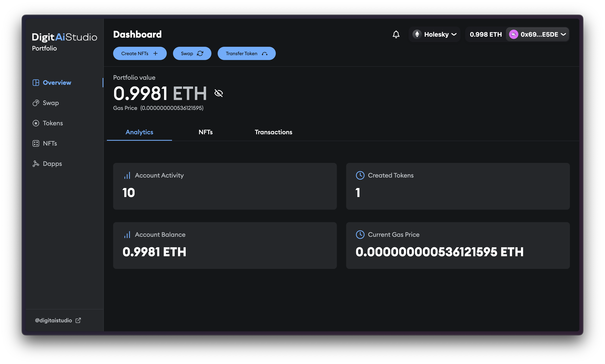Click the Dapps sidebar icon
Viewport: 605px width, 364px height.
(x=36, y=164)
